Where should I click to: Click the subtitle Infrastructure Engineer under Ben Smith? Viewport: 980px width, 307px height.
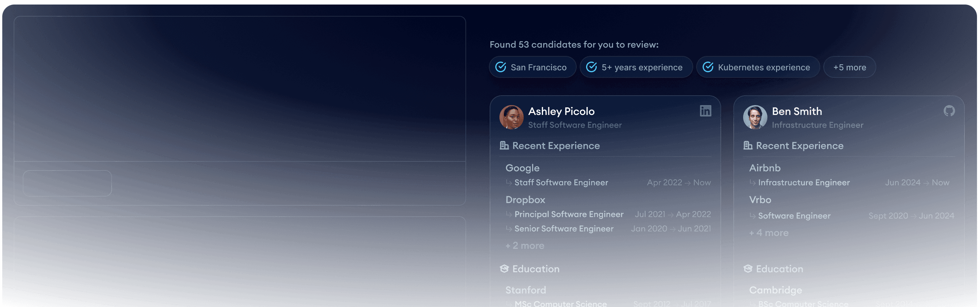pyautogui.click(x=817, y=125)
